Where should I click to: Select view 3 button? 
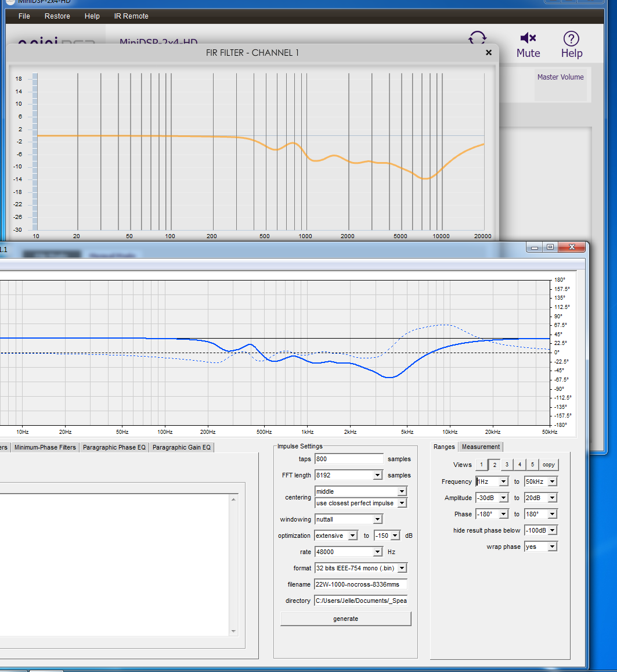coord(507,465)
